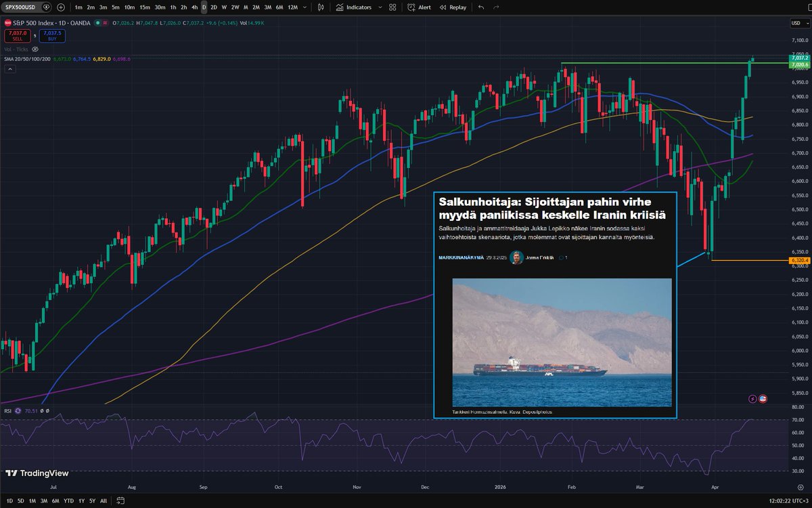Select the 15m timeframe
The width and height of the screenshot is (812, 508).
pyautogui.click(x=145, y=7)
